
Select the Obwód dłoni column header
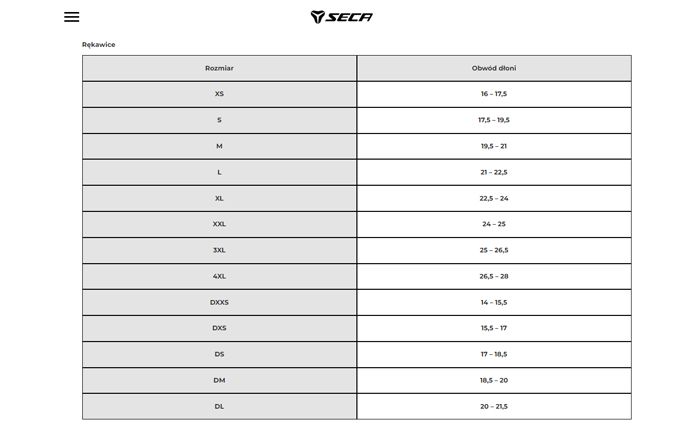(494, 68)
